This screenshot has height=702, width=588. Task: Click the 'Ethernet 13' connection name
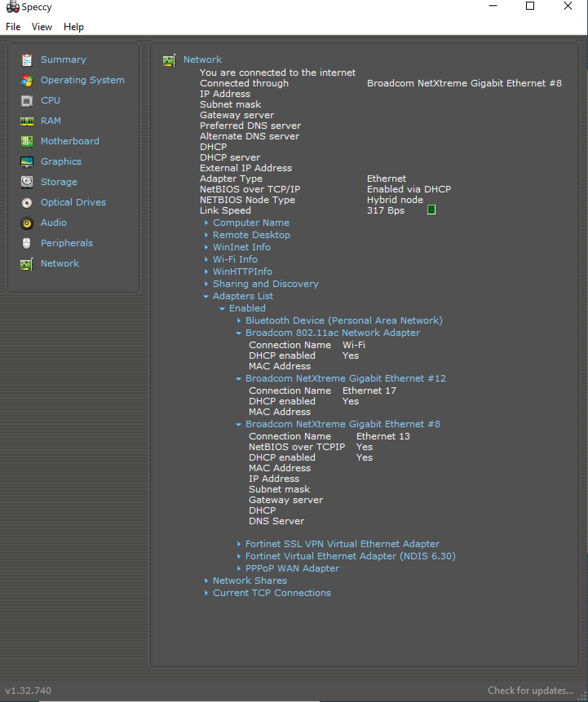click(383, 436)
